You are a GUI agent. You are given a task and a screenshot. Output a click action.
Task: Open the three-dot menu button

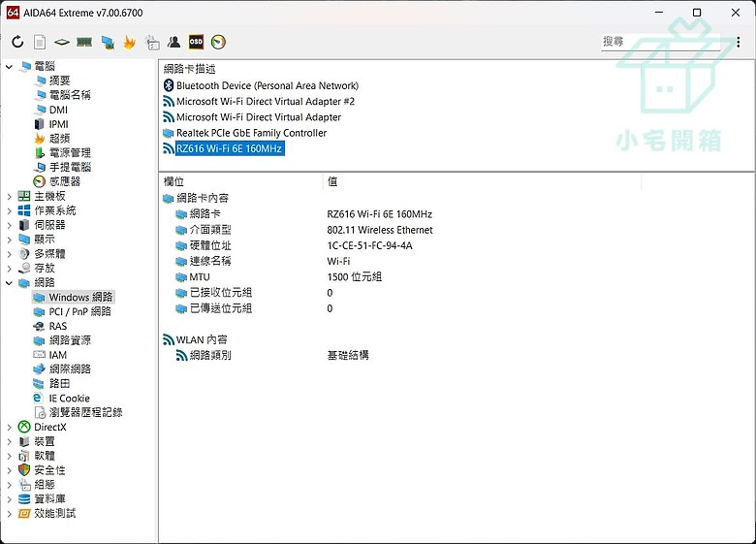pos(739,42)
